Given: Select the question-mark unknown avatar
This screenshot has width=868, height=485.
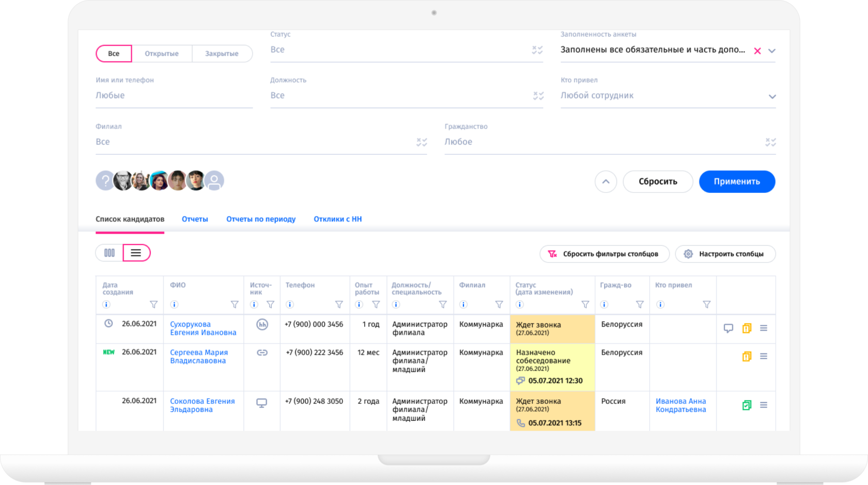Looking at the screenshot, I should pyautogui.click(x=104, y=180).
